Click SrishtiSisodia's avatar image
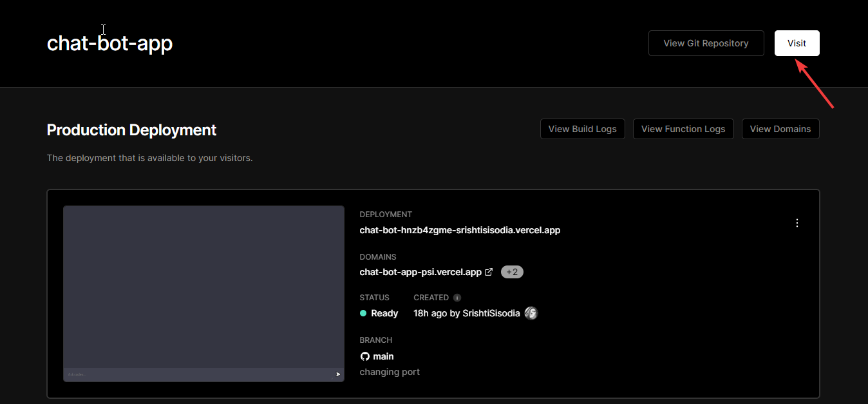868x404 pixels. pyautogui.click(x=531, y=313)
